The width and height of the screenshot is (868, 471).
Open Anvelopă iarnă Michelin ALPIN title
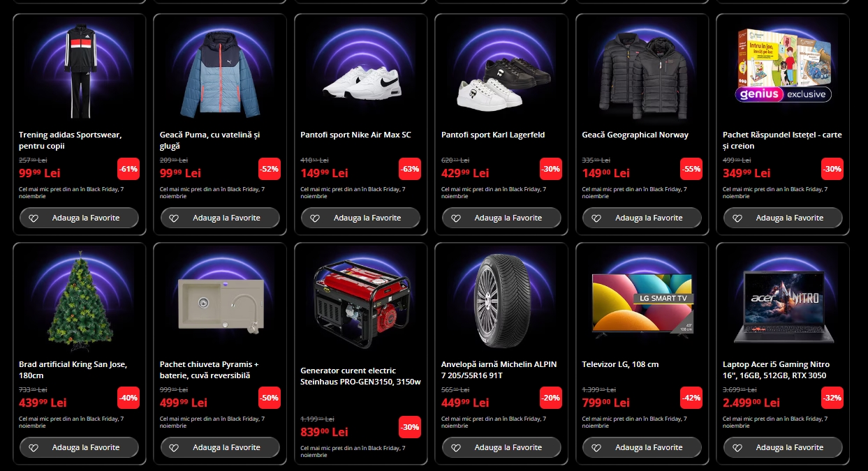coord(499,370)
